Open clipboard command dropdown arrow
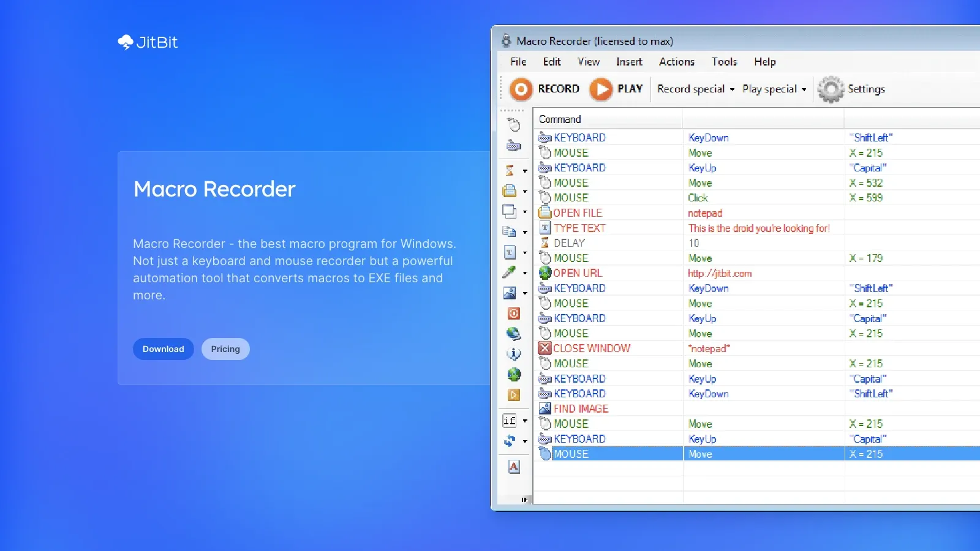980x551 pixels. pos(525,232)
